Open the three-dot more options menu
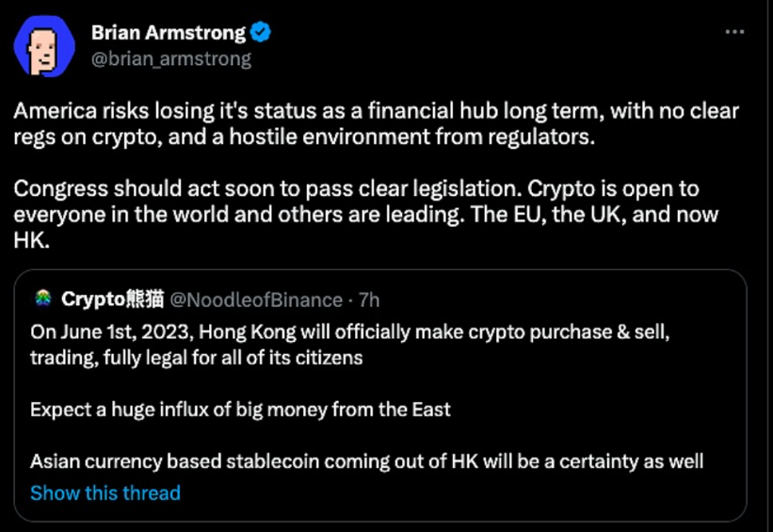 734,33
